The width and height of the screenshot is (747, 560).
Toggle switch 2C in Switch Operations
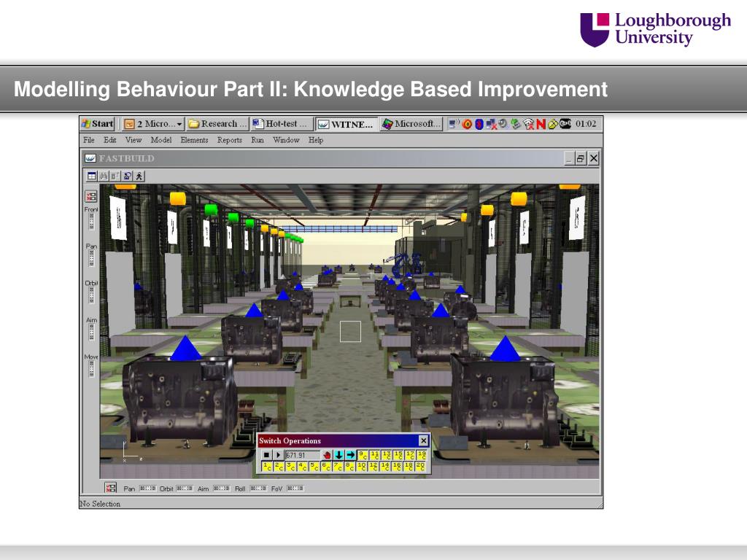(x=279, y=467)
